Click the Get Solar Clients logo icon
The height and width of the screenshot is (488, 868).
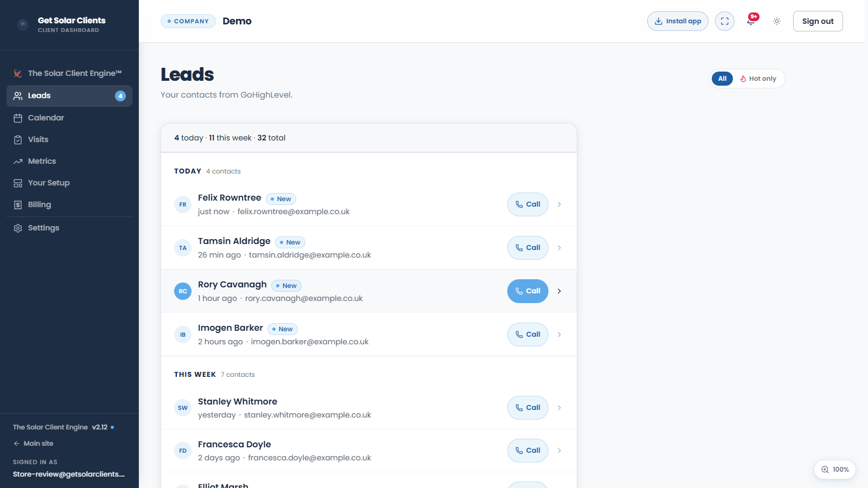tap(23, 24)
